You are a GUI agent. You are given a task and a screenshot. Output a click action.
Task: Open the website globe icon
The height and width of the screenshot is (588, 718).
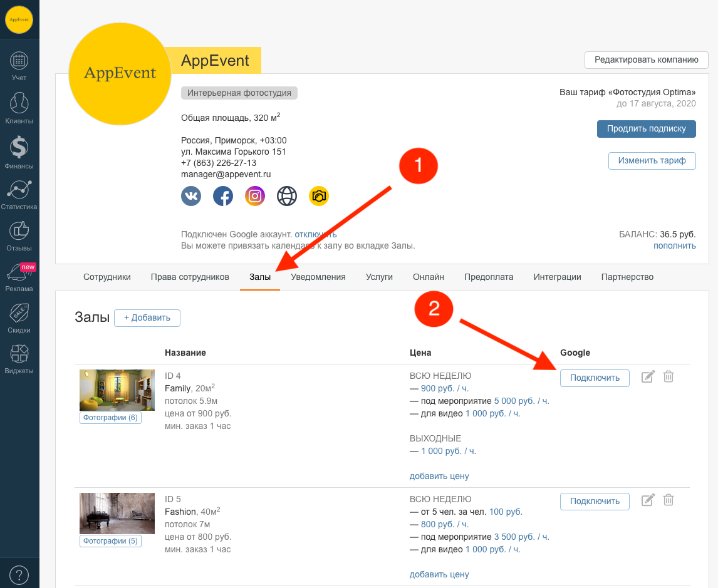287,196
